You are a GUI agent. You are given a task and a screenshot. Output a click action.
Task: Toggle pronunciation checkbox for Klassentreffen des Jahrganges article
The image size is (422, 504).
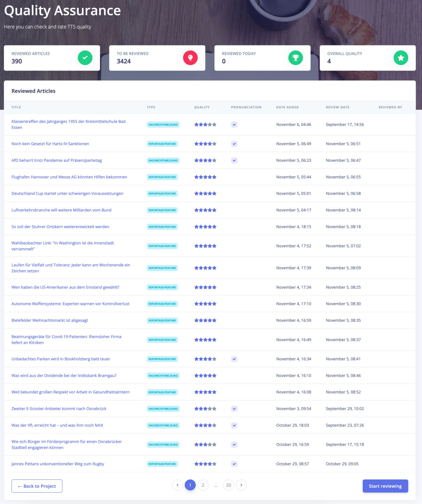click(234, 125)
